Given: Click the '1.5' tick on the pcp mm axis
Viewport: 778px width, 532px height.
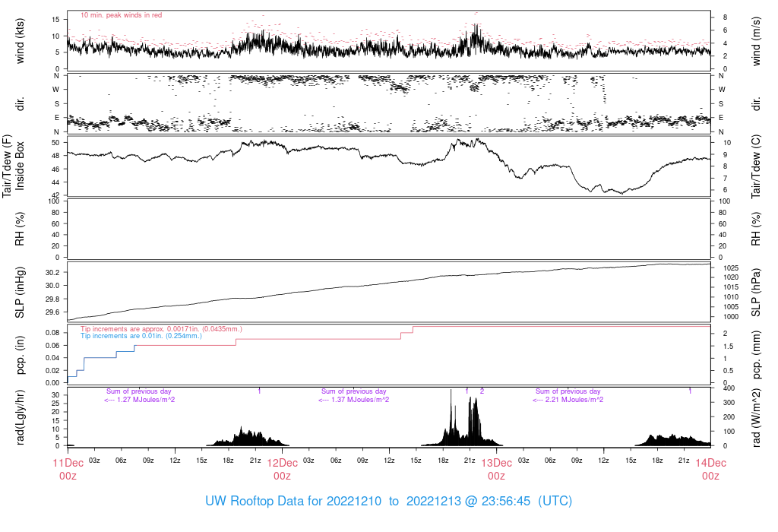Looking at the screenshot, I should click(727, 347).
